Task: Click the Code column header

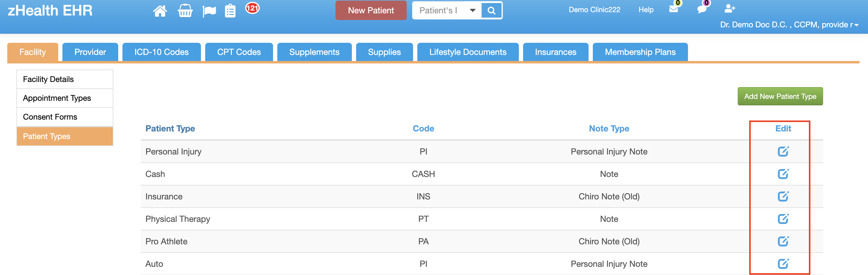Action: tap(423, 129)
